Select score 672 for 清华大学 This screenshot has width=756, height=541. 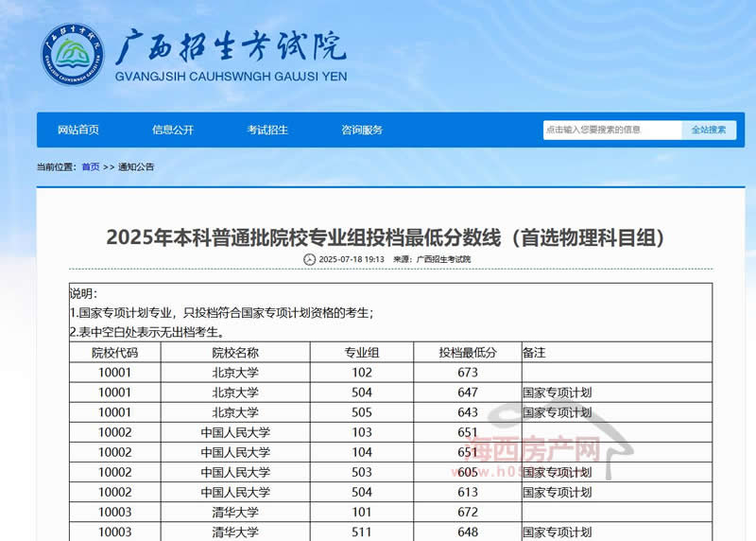468,512
